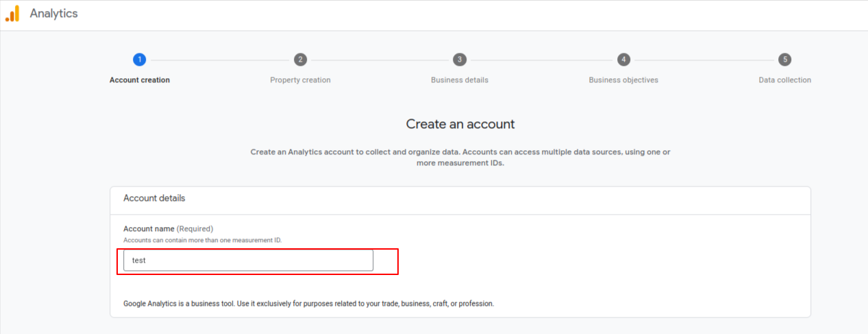
Task: Click the "(Required)" text beside Account name
Action: coord(195,228)
